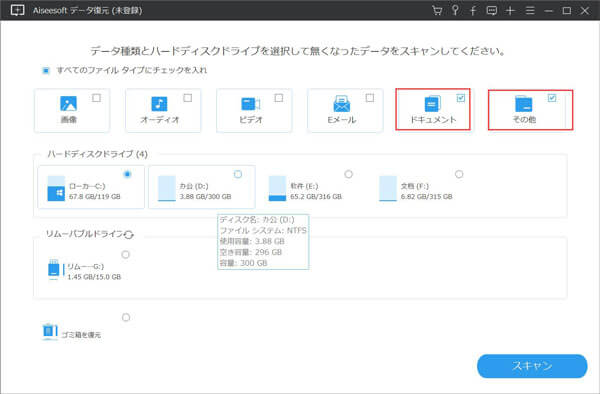Check the Eメール checkbox
This screenshot has width=600, height=394.
[370, 98]
